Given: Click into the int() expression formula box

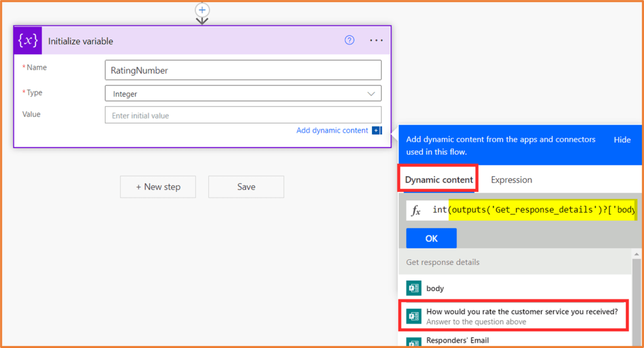Looking at the screenshot, I should click(x=535, y=210).
